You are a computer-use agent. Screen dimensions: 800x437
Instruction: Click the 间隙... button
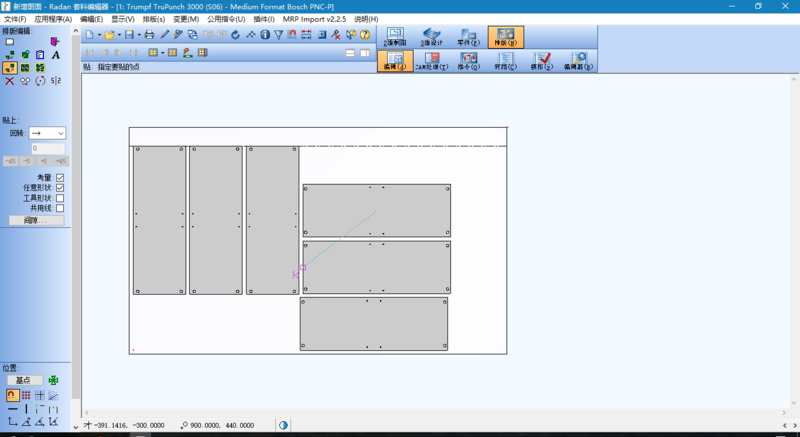[x=37, y=220]
